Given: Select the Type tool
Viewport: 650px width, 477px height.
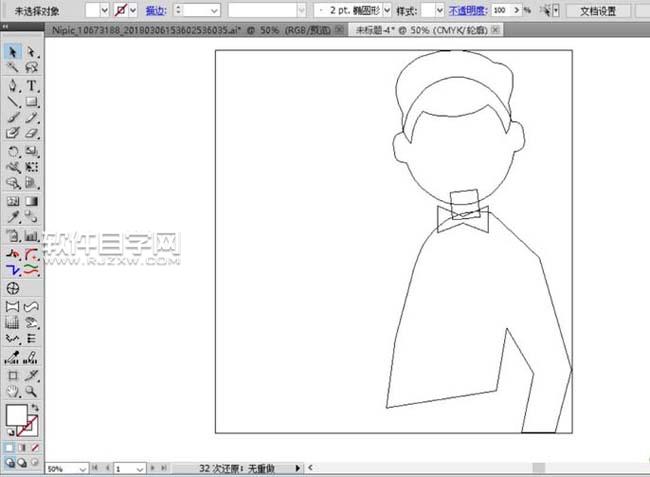Looking at the screenshot, I should click(32, 85).
